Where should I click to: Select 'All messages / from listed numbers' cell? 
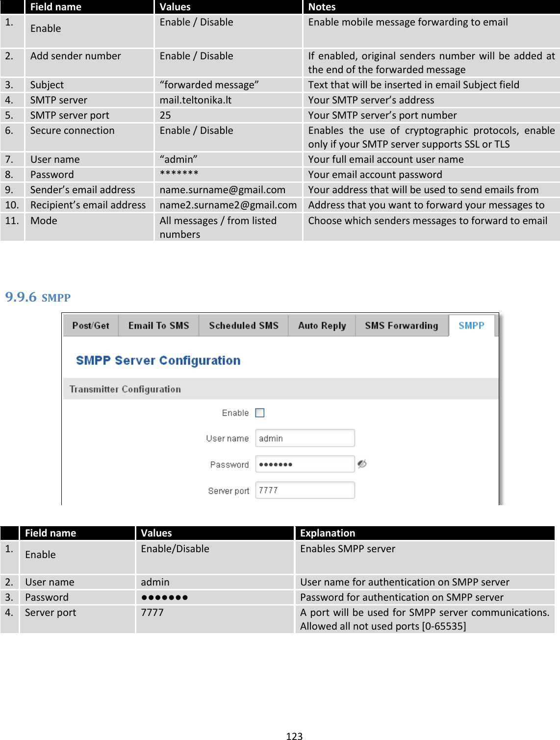228,227
